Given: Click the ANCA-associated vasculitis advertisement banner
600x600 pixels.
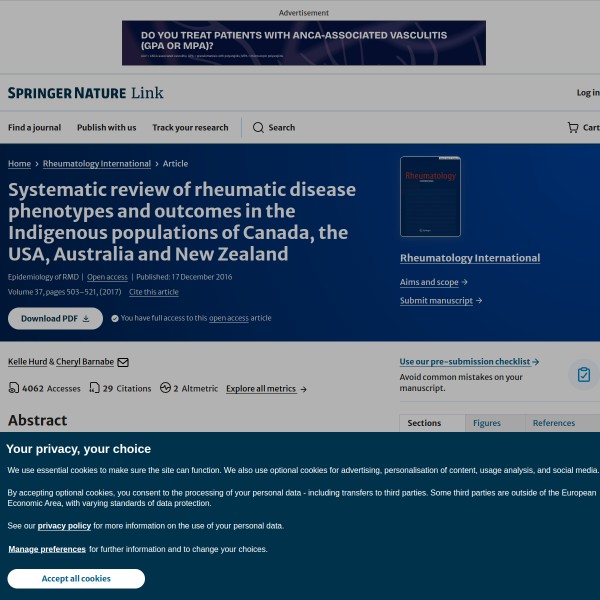Looking at the screenshot, I should pyautogui.click(x=303, y=42).
